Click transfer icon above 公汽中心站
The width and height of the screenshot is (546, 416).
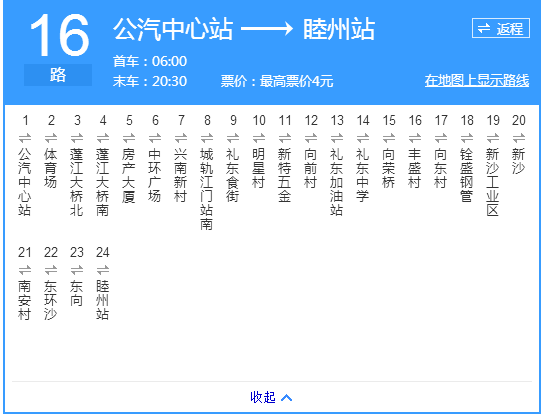click(x=25, y=138)
